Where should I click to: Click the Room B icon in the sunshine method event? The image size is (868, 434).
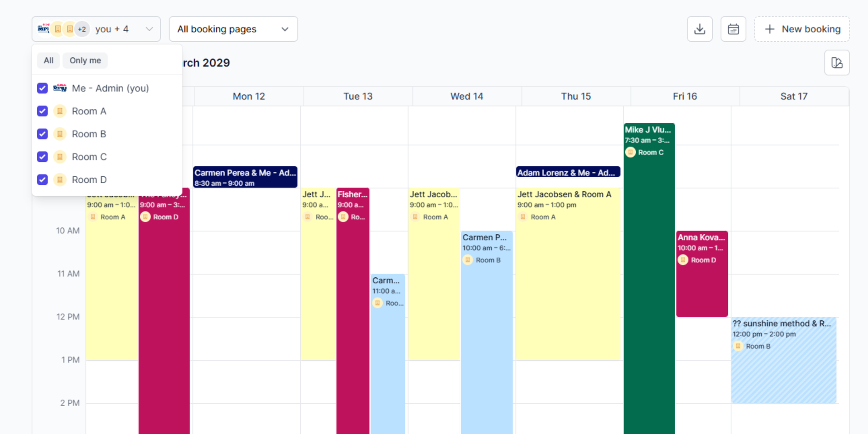pyautogui.click(x=738, y=346)
